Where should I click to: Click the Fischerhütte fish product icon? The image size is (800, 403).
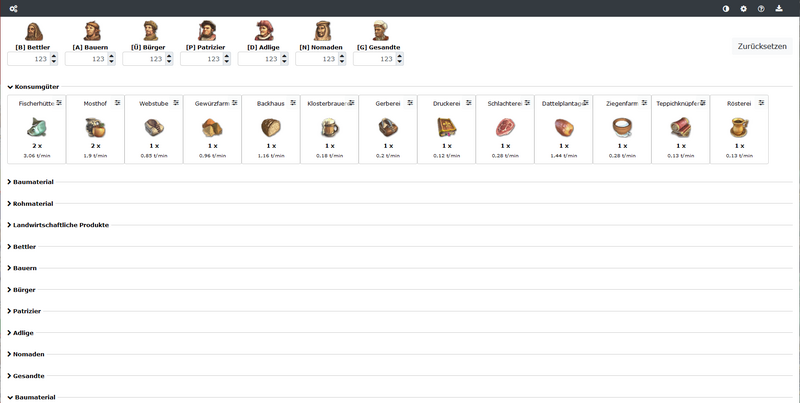coord(36,127)
